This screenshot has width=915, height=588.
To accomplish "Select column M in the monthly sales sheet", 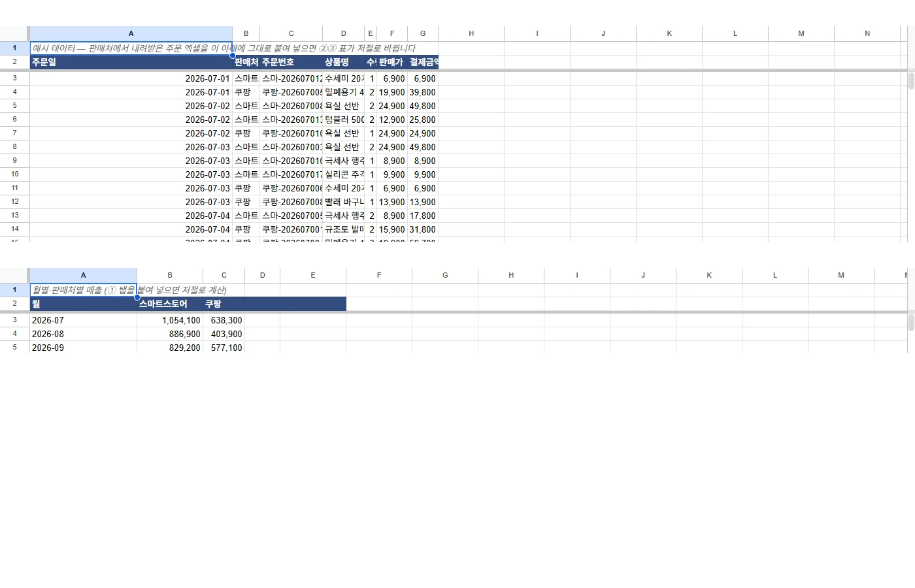I will (x=841, y=275).
